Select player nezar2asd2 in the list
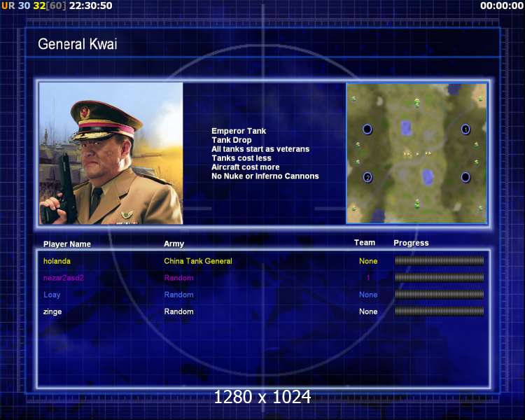Image resolution: width=525 pixels, height=420 pixels. [64, 278]
